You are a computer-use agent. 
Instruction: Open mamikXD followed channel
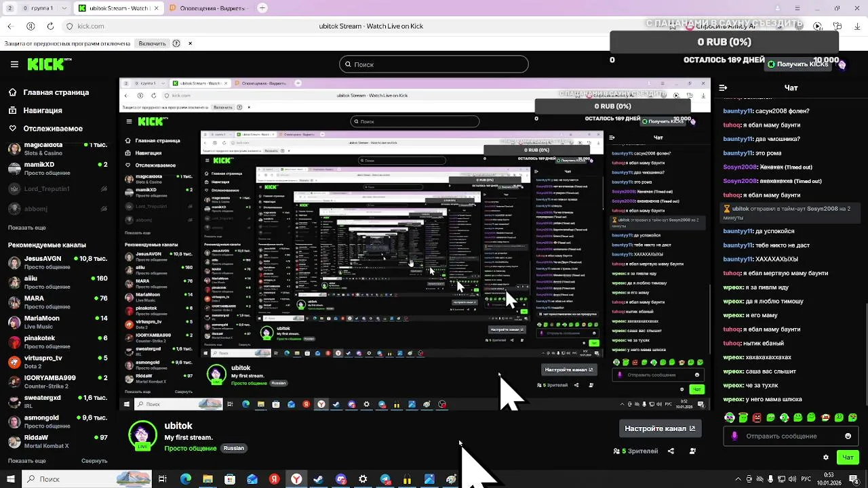58,169
